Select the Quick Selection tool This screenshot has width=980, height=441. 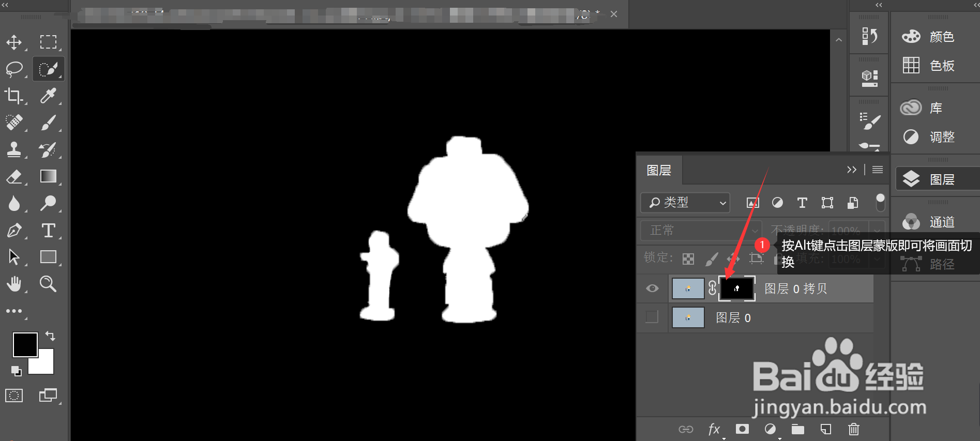[x=48, y=69]
